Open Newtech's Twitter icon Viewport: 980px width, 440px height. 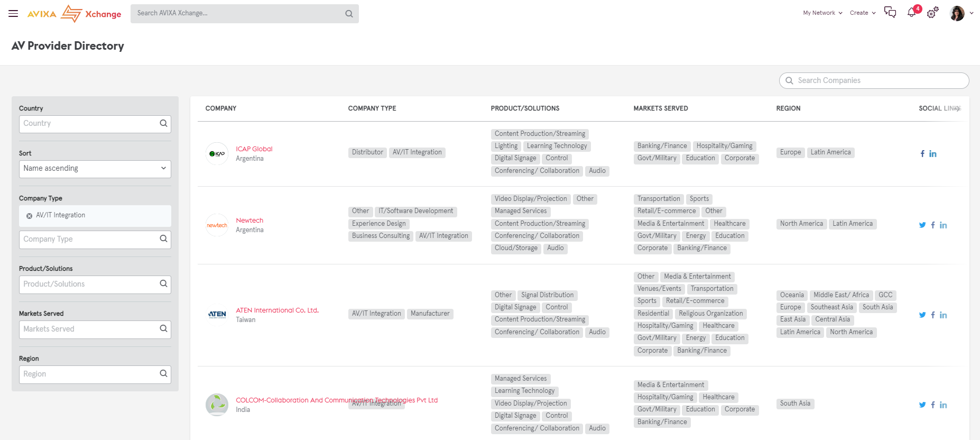(922, 225)
